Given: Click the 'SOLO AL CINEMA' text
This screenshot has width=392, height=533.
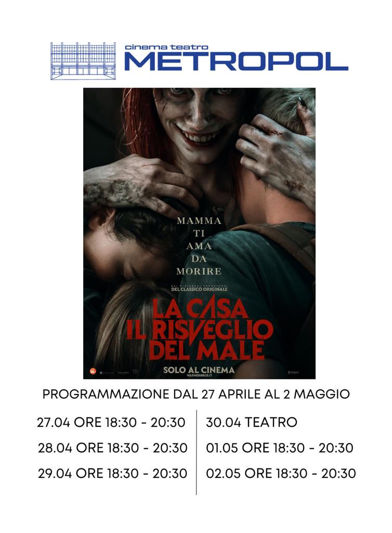Looking at the screenshot, I should click(199, 370).
